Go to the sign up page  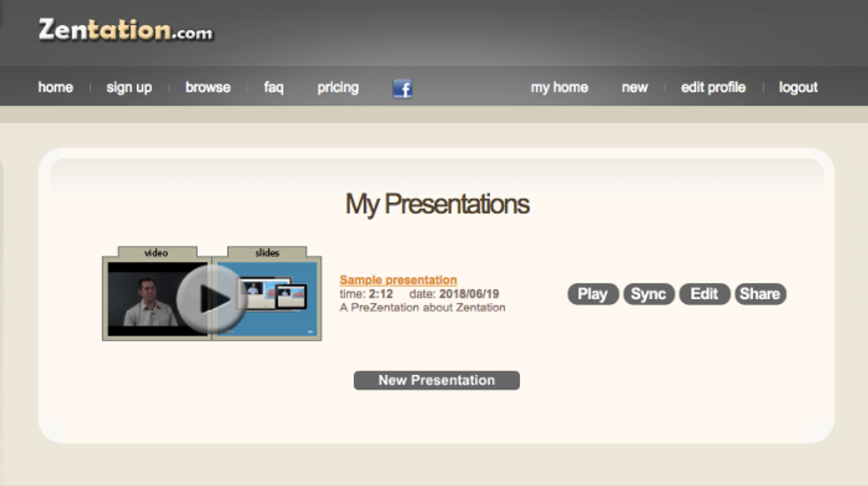(x=128, y=87)
